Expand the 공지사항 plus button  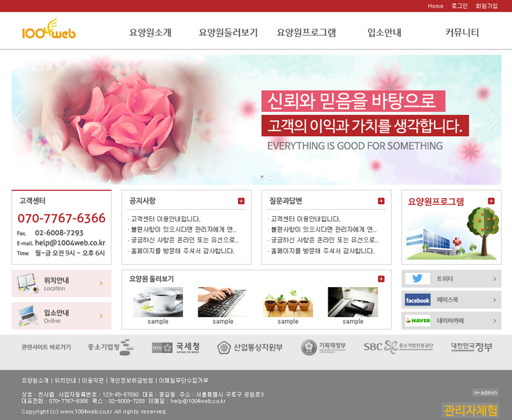[x=241, y=201]
